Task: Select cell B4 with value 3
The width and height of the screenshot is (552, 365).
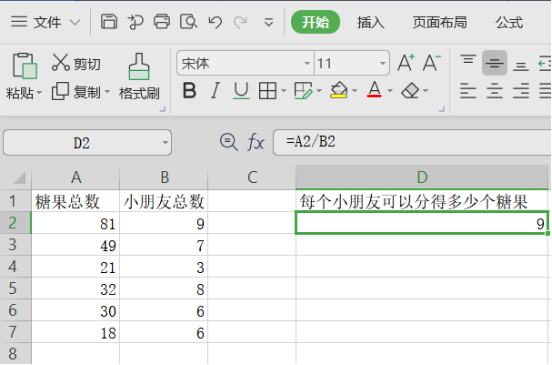Action: (164, 266)
